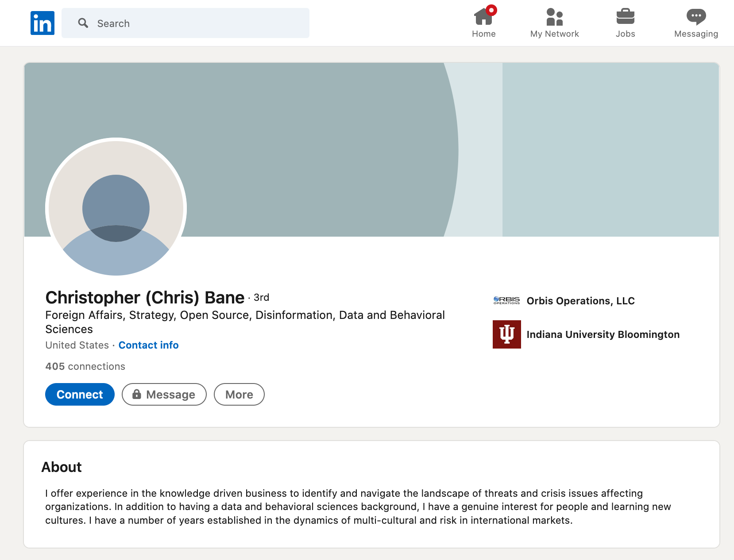The image size is (734, 560).
Task: Open the Contact info link
Action: [149, 345]
